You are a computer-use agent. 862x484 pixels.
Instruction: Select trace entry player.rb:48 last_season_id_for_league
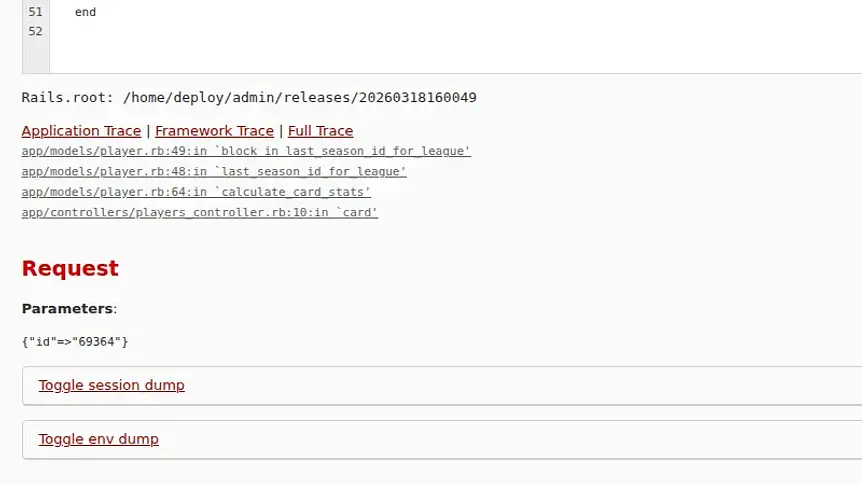(x=214, y=172)
